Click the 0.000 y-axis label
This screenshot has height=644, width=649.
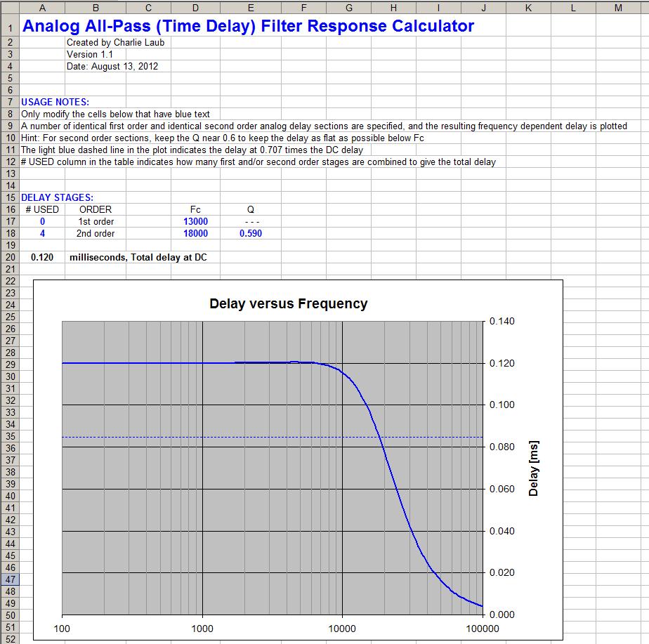502,615
